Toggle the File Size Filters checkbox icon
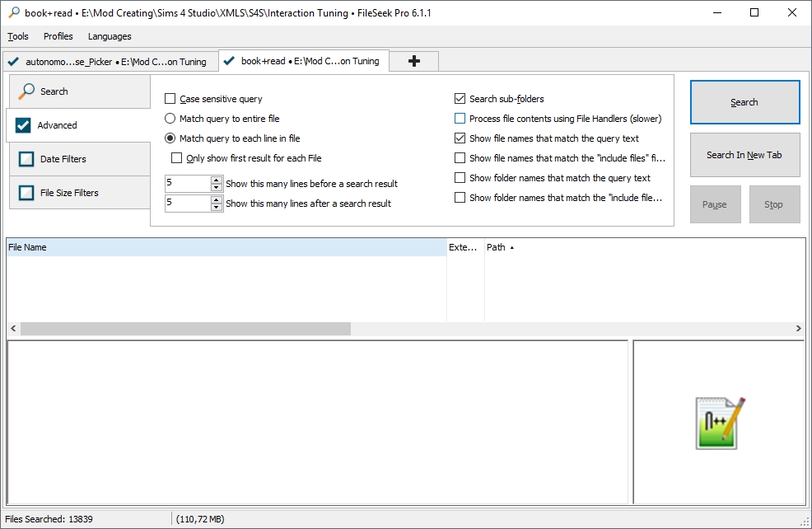This screenshot has height=529, width=812. pyautogui.click(x=26, y=193)
